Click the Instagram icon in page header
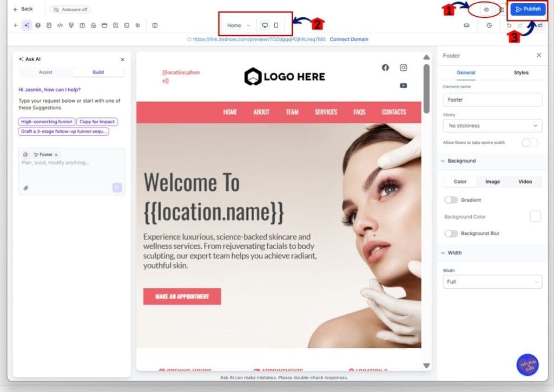This screenshot has height=392, width=554. (403, 68)
